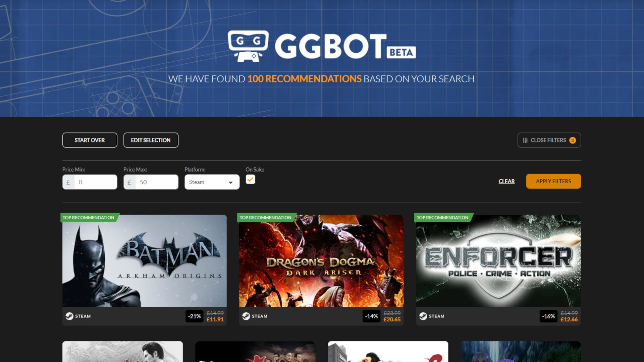Click the orange filter count badge showing 3

point(573,140)
